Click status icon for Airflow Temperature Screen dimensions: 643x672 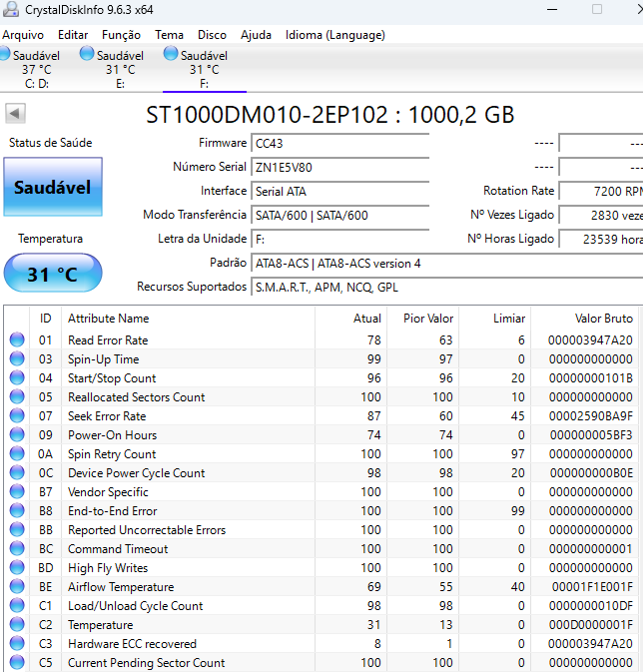point(17,586)
